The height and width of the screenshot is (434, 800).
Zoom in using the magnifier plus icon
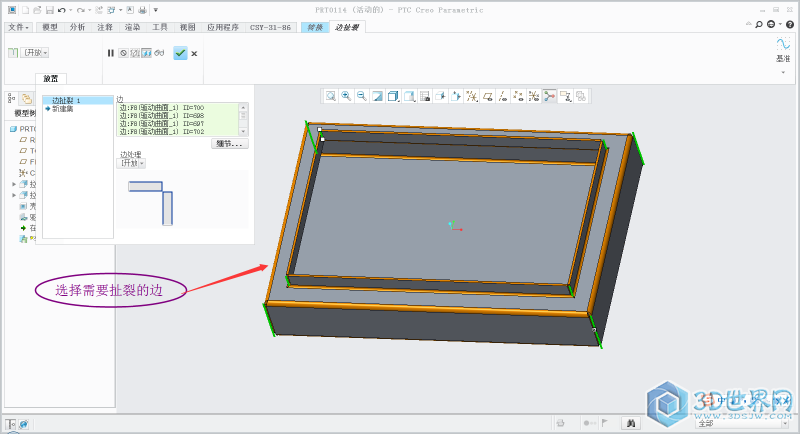346,96
